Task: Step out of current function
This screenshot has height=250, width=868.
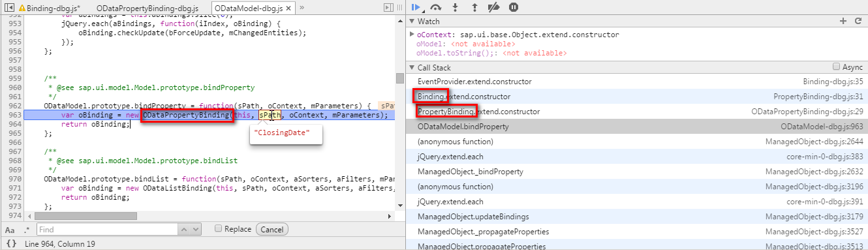Action: tap(474, 7)
